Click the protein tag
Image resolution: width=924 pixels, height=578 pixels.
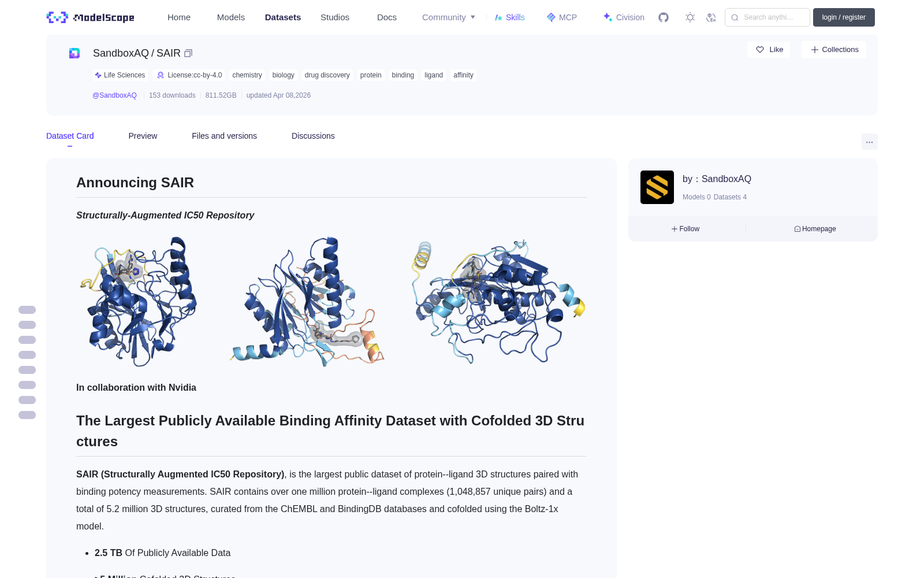(x=371, y=75)
